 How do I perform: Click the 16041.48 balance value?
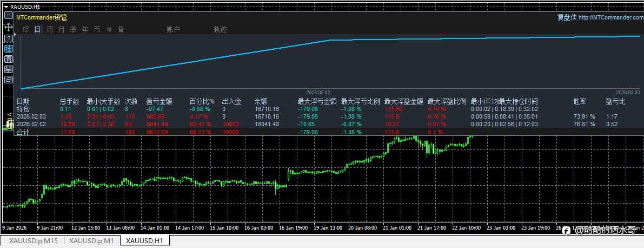pos(267,124)
